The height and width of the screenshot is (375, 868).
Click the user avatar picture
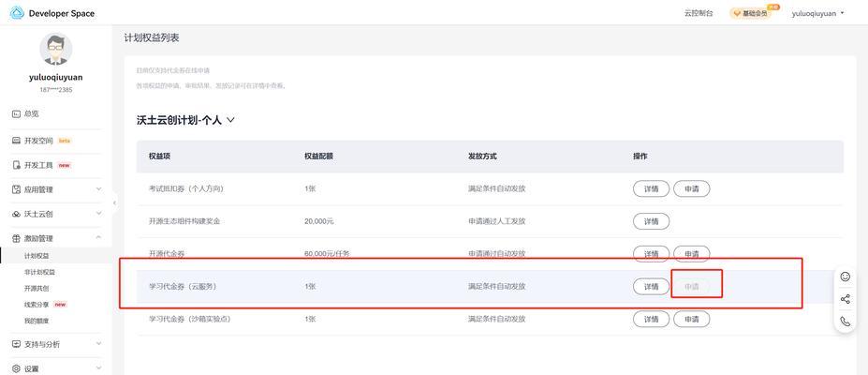coord(56,49)
